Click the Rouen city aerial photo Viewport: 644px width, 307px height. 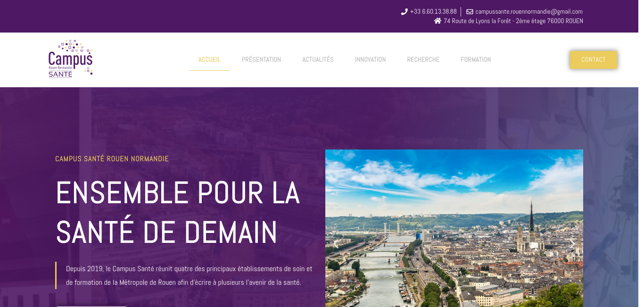click(x=454, y=228)
